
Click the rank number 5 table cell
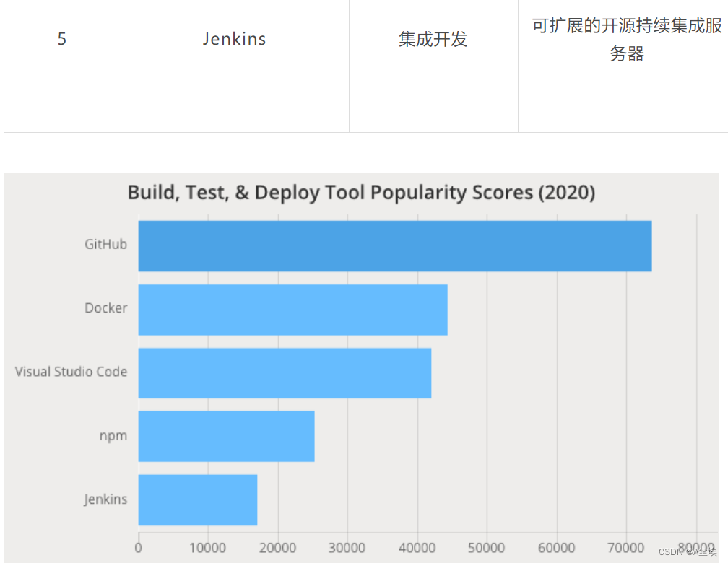click(x=62, y=66)
